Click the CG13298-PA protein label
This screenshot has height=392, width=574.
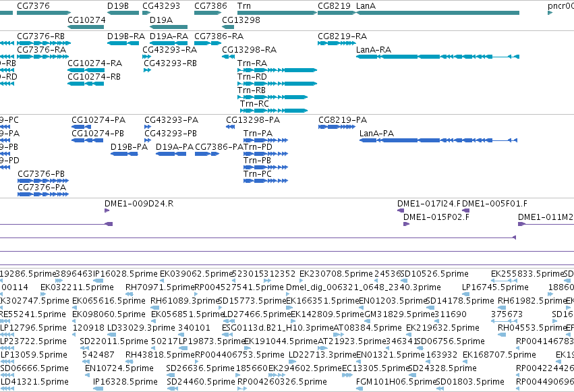click(253, 120)
